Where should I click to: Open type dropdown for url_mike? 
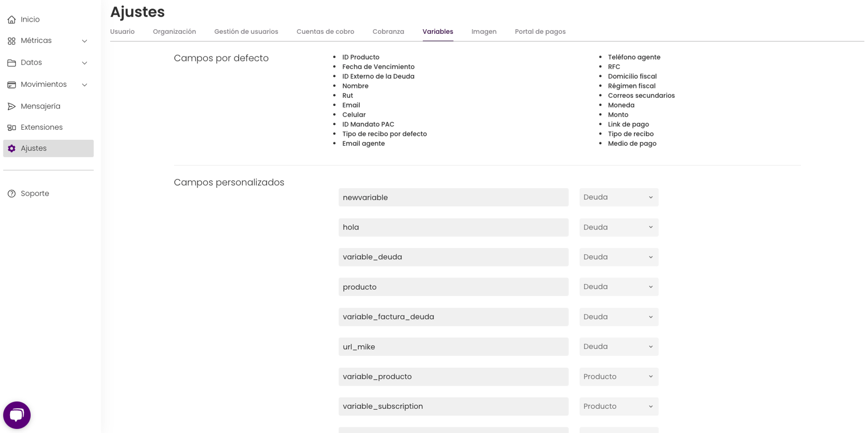click(x=619, y=347)
